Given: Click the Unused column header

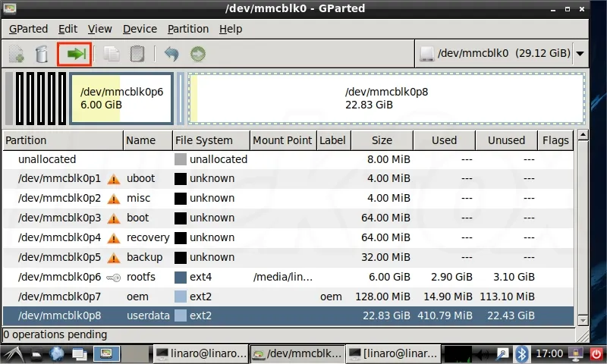Looking at the screenshot, I should coord(506,140).
